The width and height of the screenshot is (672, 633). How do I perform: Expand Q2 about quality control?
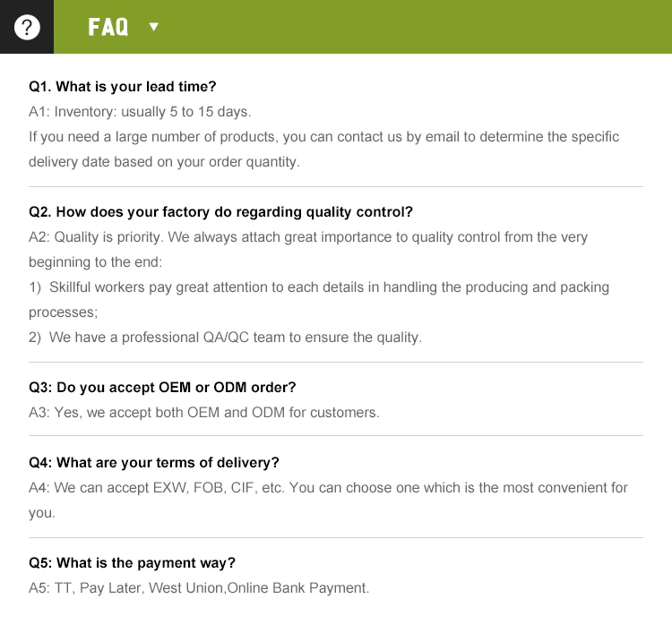click(220, 212)
